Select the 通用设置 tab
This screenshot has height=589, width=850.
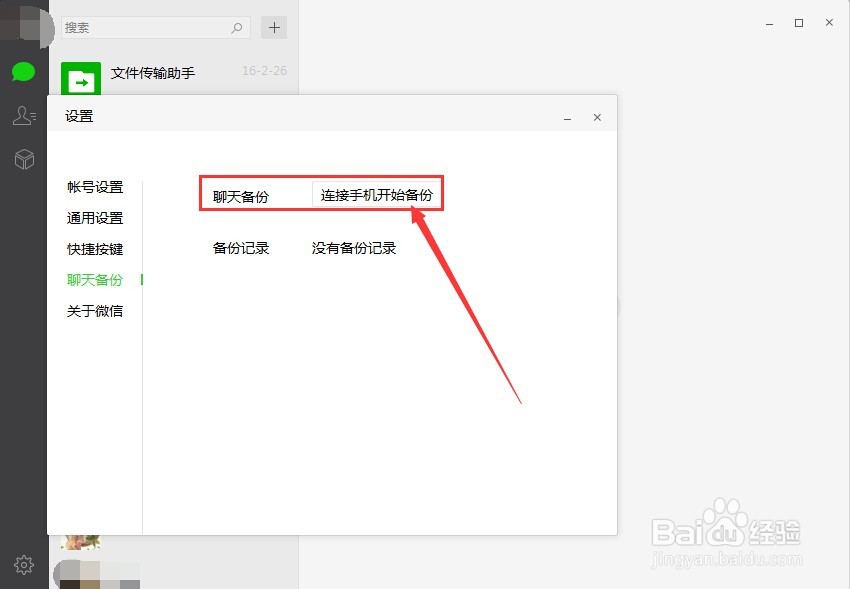click(95, 218)
